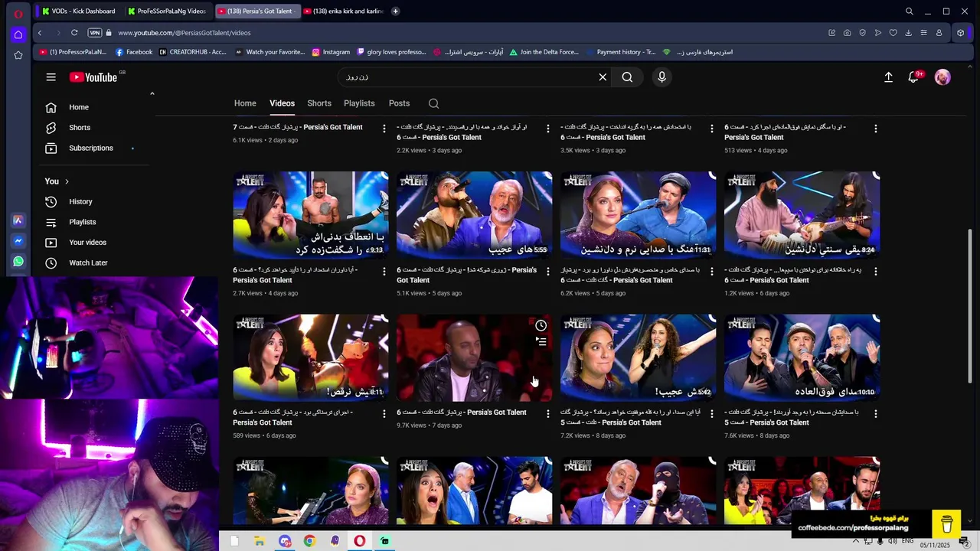Open Watch Later in the sidebar

coord(96,262)
